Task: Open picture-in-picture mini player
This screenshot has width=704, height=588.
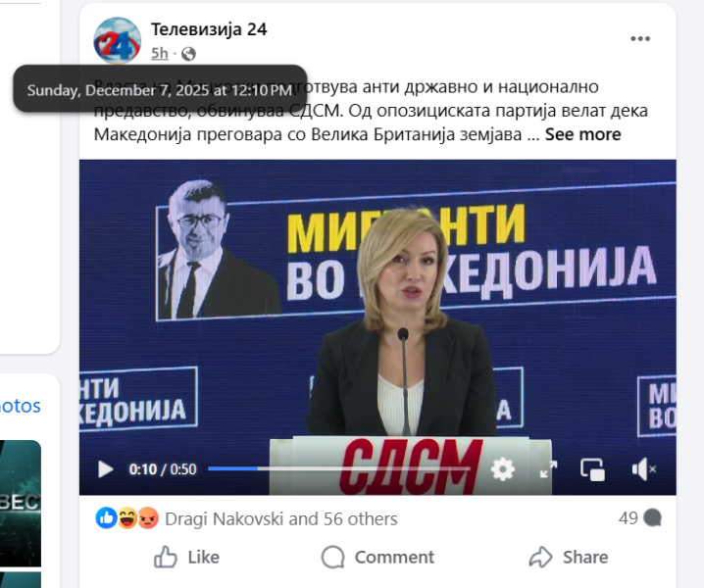Action: point(592,470)
